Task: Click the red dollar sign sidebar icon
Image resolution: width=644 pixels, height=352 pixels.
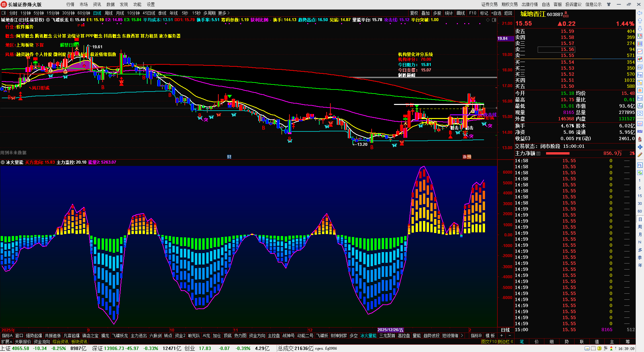Action: coord(640,139)
